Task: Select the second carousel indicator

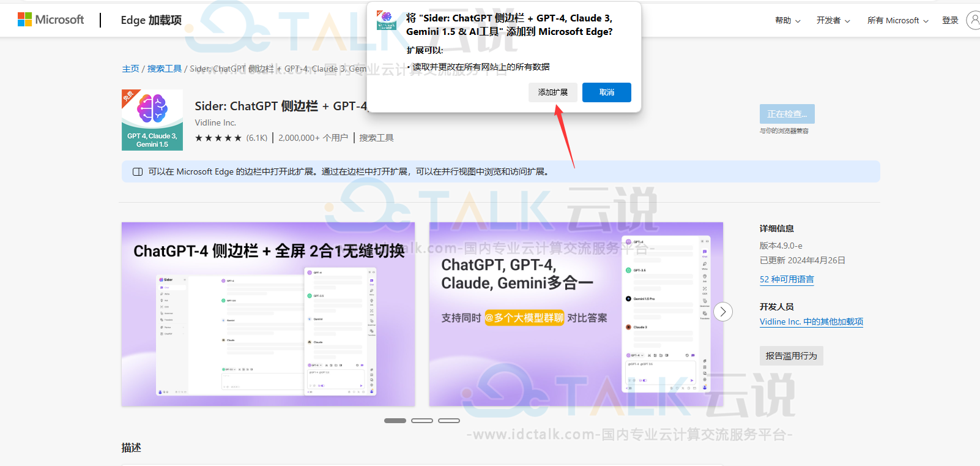Action: point(422,421)
